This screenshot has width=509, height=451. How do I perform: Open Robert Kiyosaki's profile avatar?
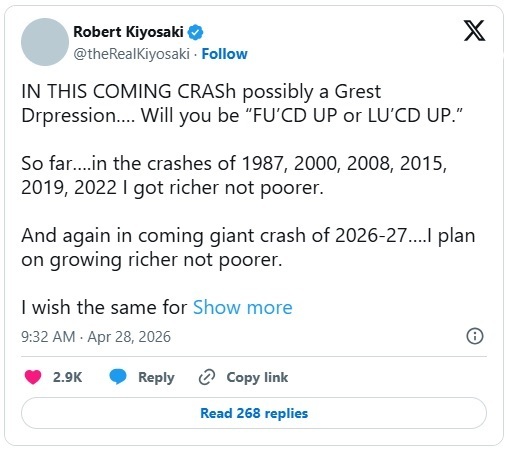tap(45, 42)
